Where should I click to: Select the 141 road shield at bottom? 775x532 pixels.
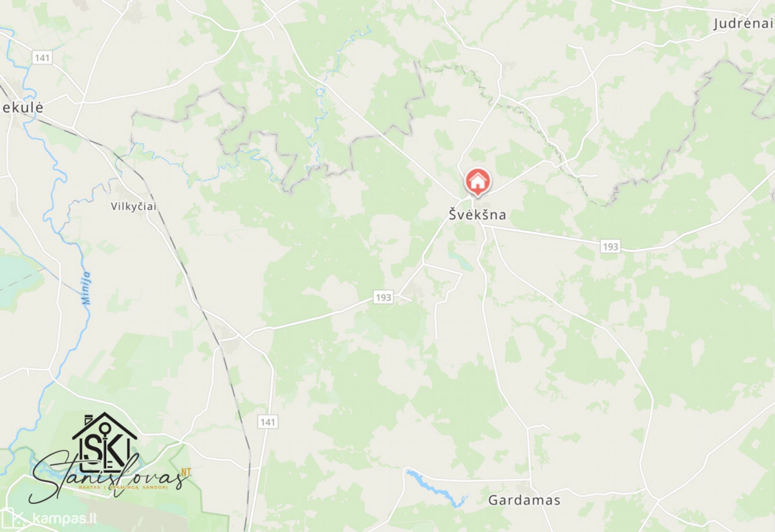pyautogui.click(x=268, y=422)
